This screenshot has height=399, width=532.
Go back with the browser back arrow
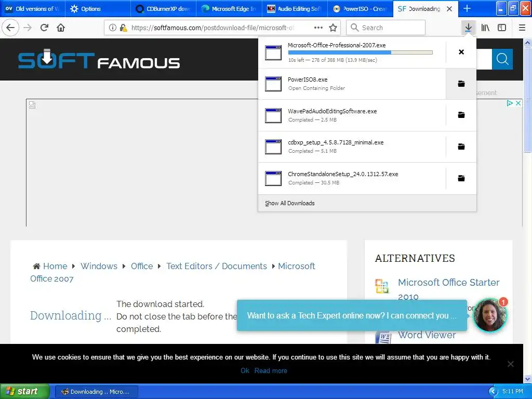click(10, 28)
